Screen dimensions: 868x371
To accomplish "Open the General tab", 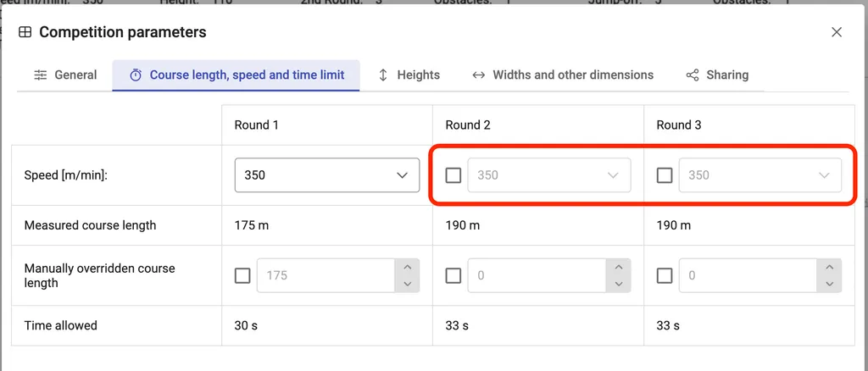I will click(x=65, y=75).
